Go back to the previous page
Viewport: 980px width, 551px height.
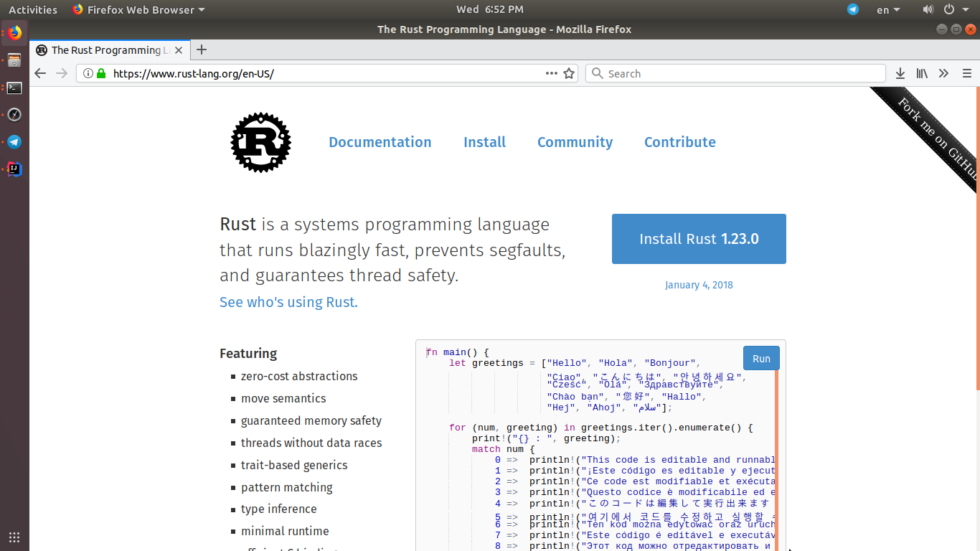click(x=40, y=73)
